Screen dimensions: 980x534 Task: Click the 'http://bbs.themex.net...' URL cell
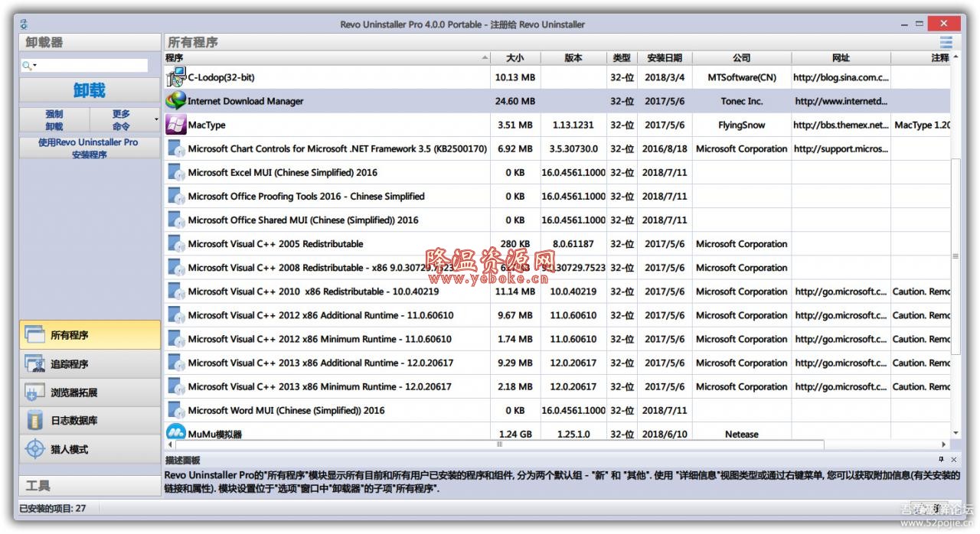coord(841,125)
